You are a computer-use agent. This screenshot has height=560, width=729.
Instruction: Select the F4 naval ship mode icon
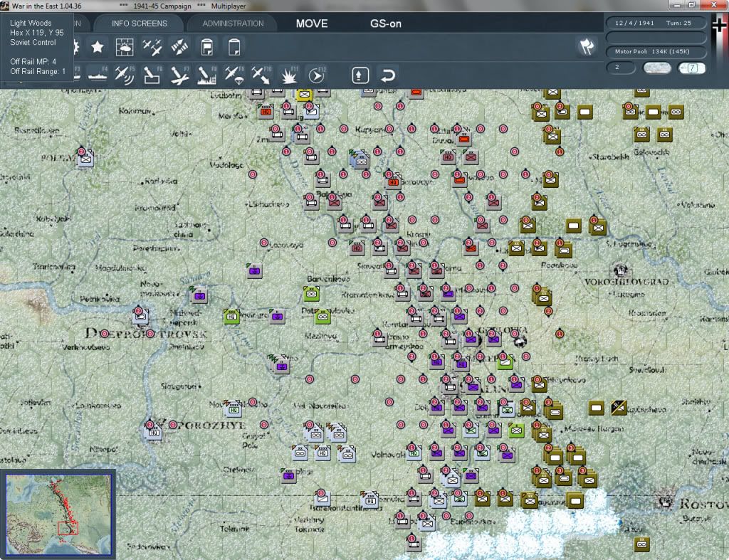coord(98,75)
